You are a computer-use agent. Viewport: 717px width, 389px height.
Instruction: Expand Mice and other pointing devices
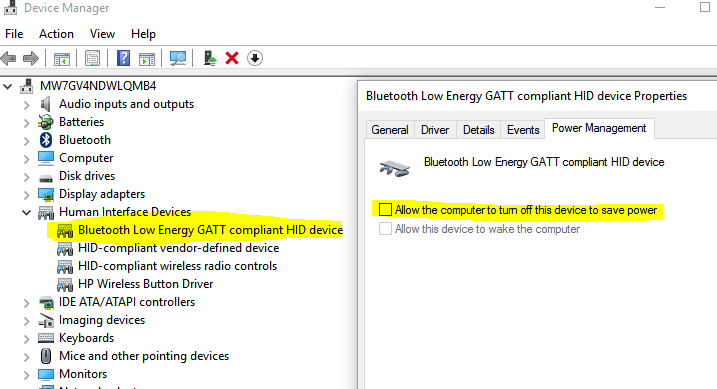click(27, 357)
